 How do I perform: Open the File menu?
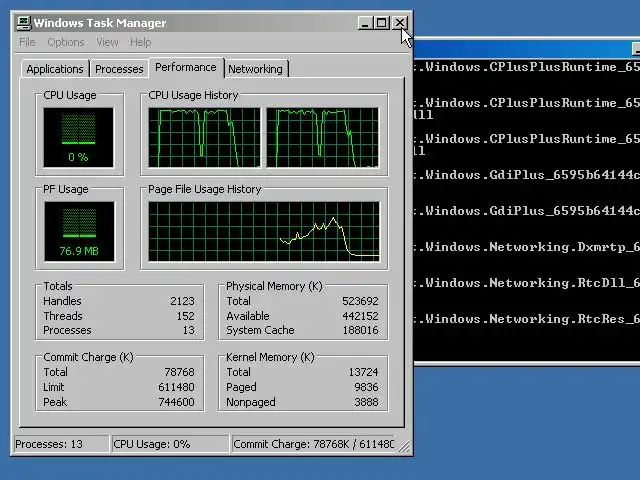tap(27, 42)
